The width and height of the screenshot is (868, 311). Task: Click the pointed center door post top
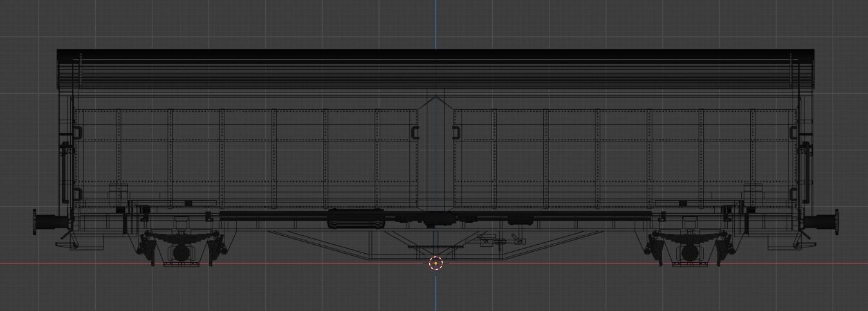(436, 104)
